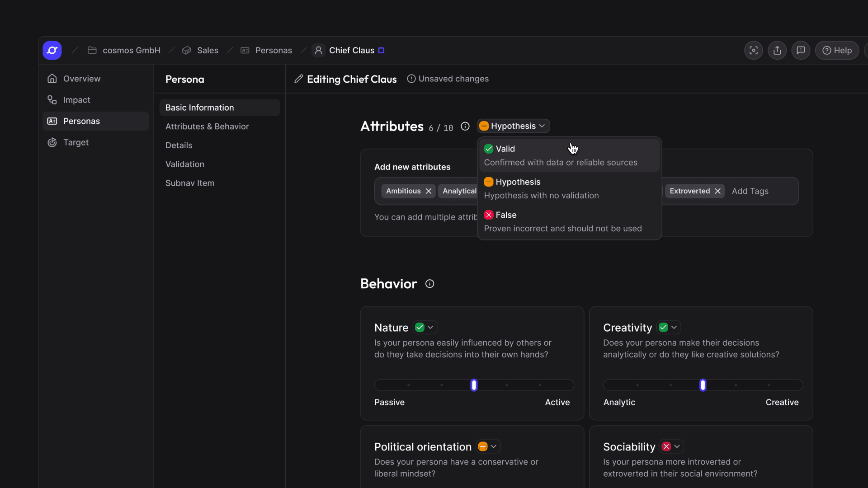This screenshot has width=868, height=488.
Task: Click the info icon next to Attributes
Action: point(465,126)
